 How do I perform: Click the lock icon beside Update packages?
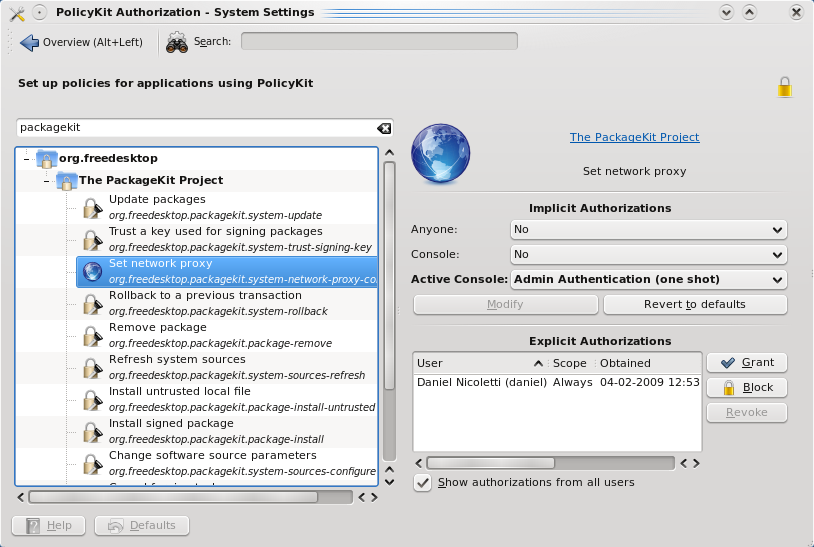(x=93, y=207)
